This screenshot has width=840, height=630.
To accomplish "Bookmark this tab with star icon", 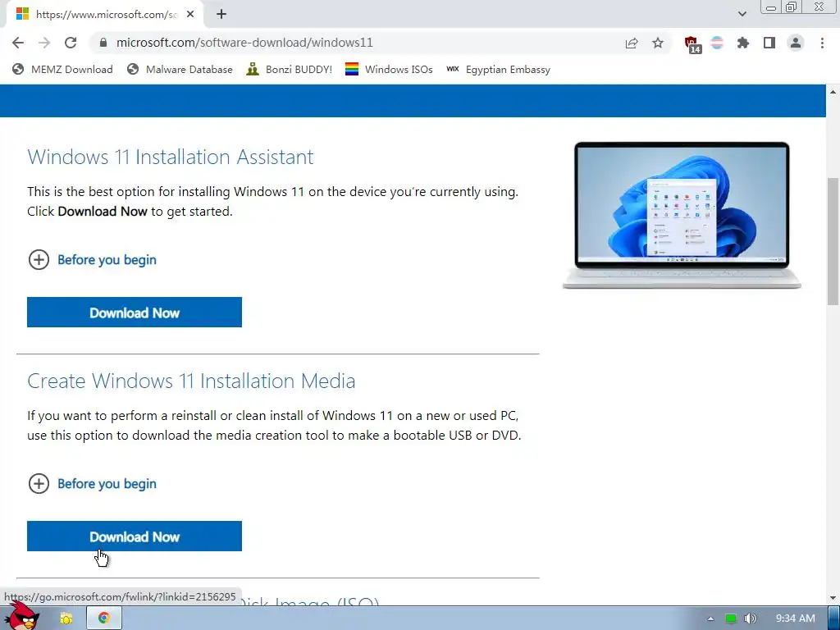I will point(658,43).
